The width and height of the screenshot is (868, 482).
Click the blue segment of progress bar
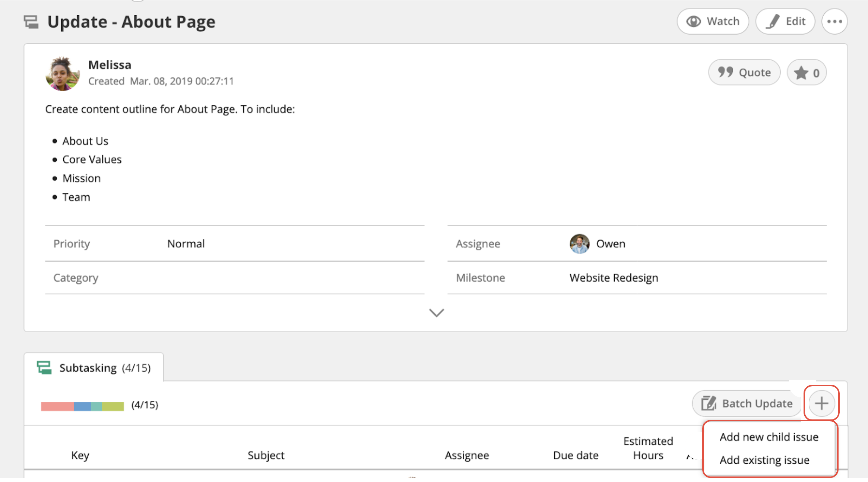pos(82,406)
